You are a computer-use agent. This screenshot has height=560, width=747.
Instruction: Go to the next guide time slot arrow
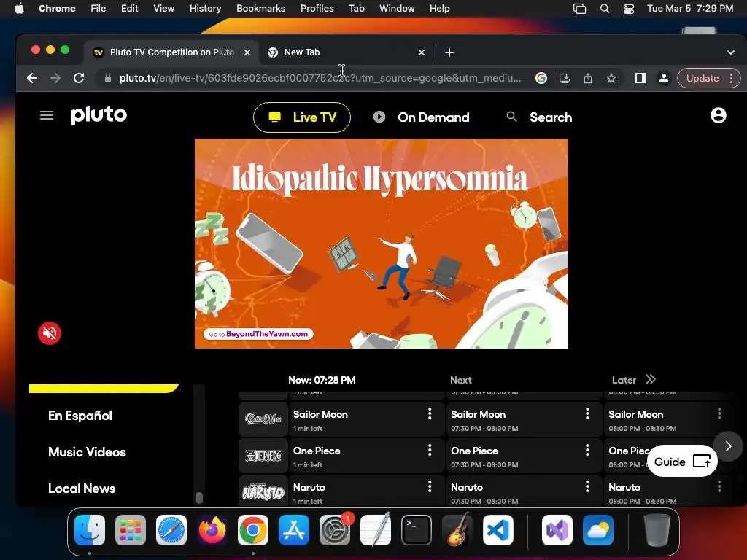(729, 446)
